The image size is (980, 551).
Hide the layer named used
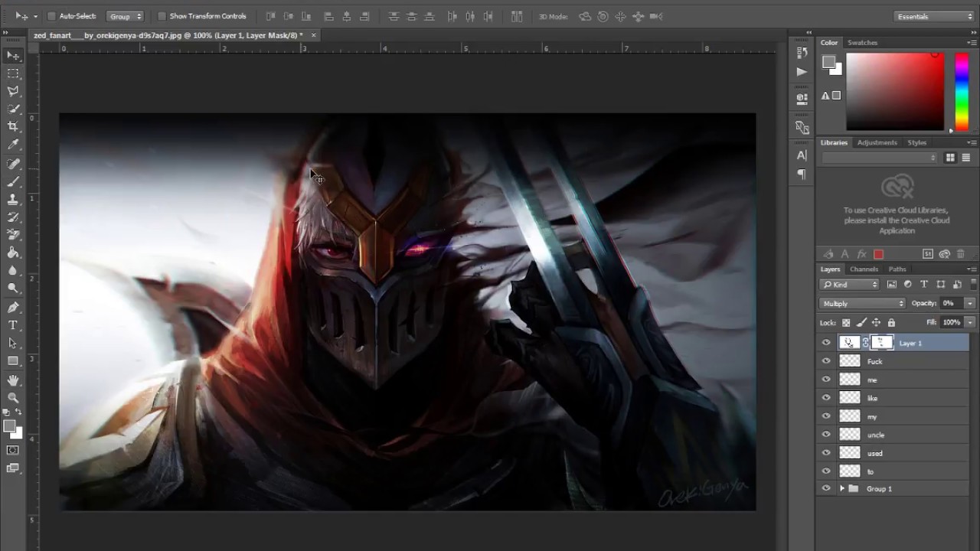826,453
